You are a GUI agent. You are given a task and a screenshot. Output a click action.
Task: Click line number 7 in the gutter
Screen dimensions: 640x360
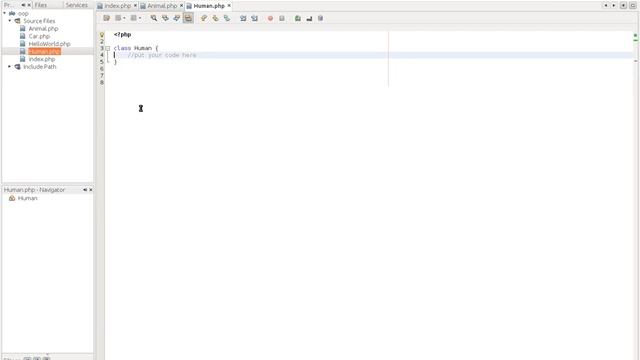102,76
